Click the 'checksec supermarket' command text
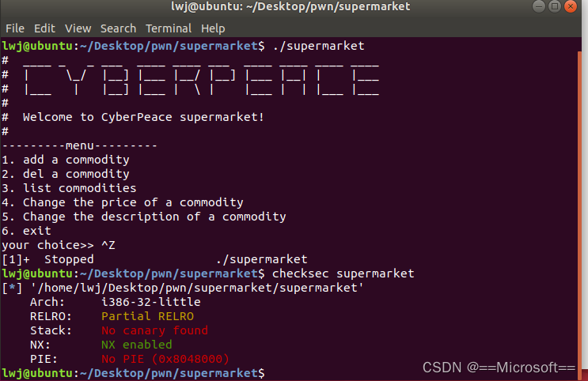This screenshot has width=588, height=381. [343, 273]
